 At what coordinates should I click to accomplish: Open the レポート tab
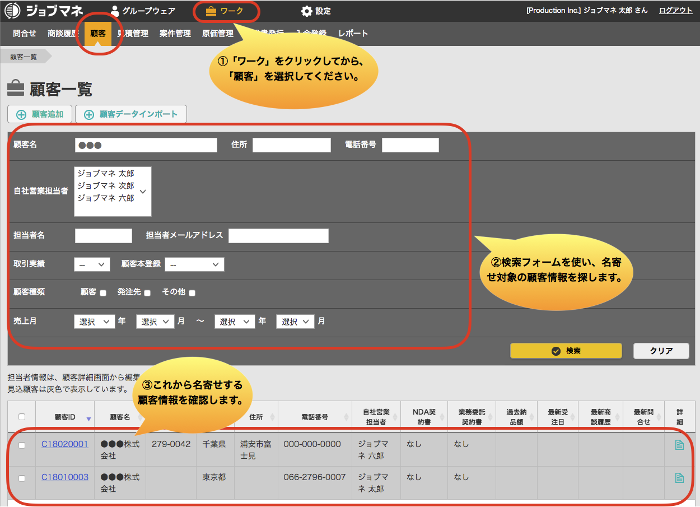353,33
